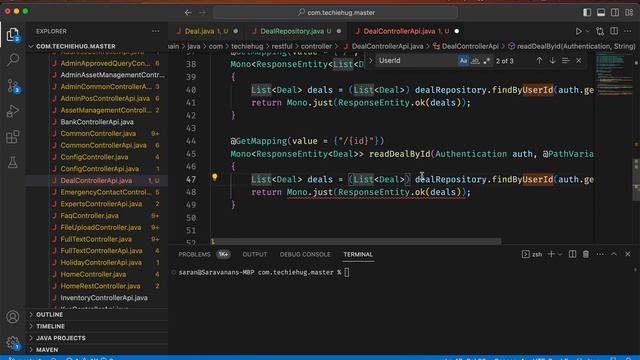Expand the Maven section

click(97, 350)
